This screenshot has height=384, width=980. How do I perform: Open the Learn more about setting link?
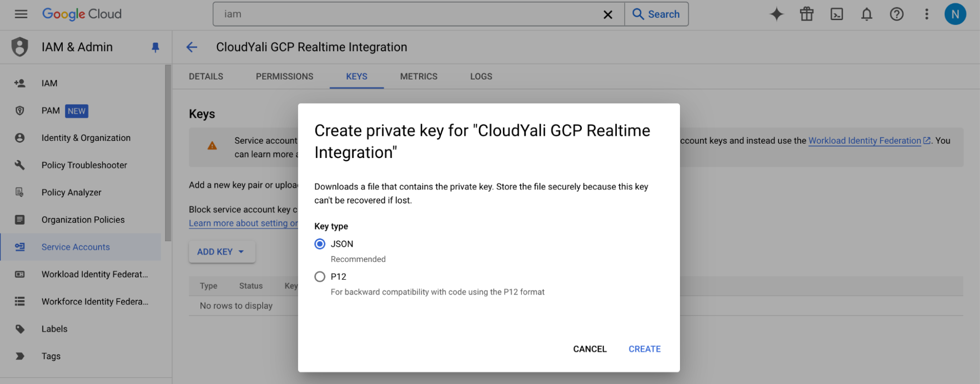point(243,223)
